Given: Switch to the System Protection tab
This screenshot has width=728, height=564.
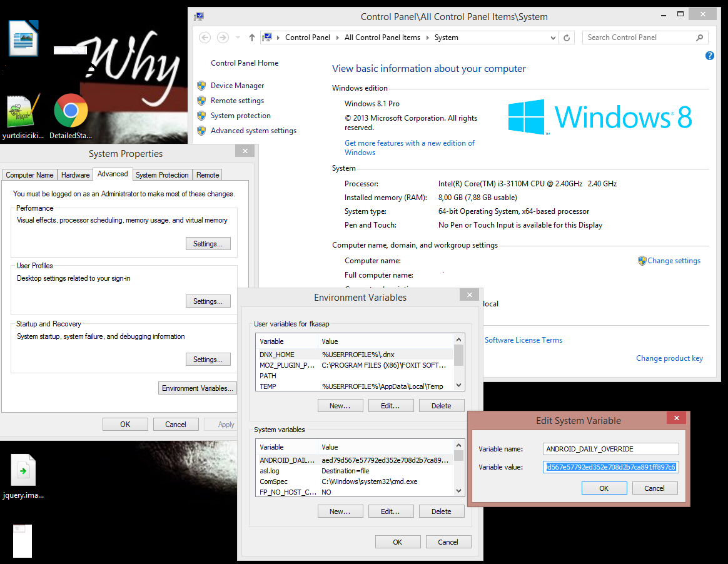Looking at the screenshot, I should point(162,175).
